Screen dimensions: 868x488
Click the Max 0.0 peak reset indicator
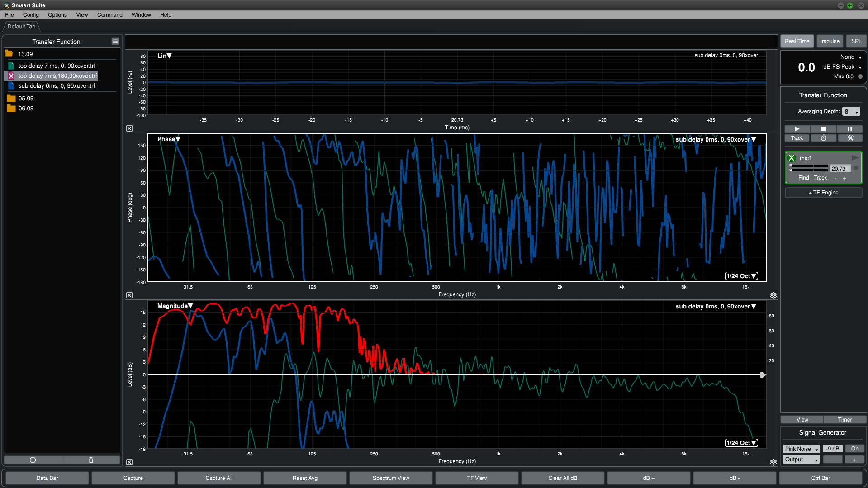click(x=860, y=76)
